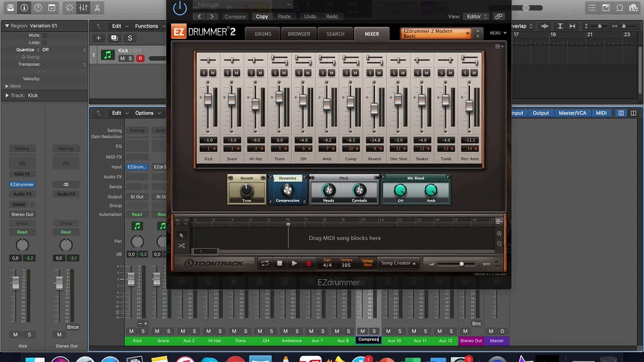Select the scissors tool in EZdrummer song track
Viewport: 644px width, 362px height.
(182, 246)
